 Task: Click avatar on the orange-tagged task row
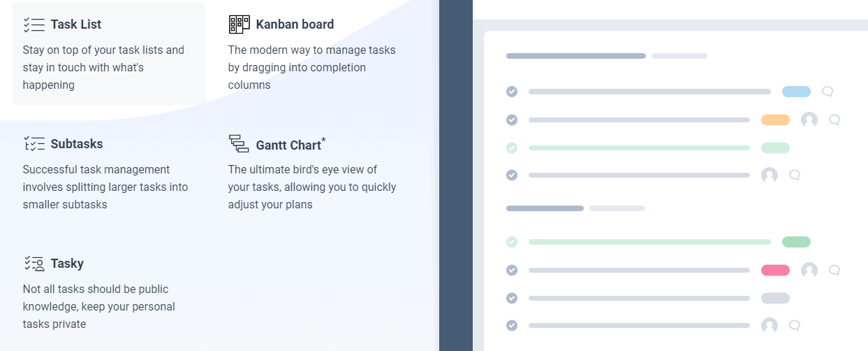pyautogui.click(x=809, y=120)
